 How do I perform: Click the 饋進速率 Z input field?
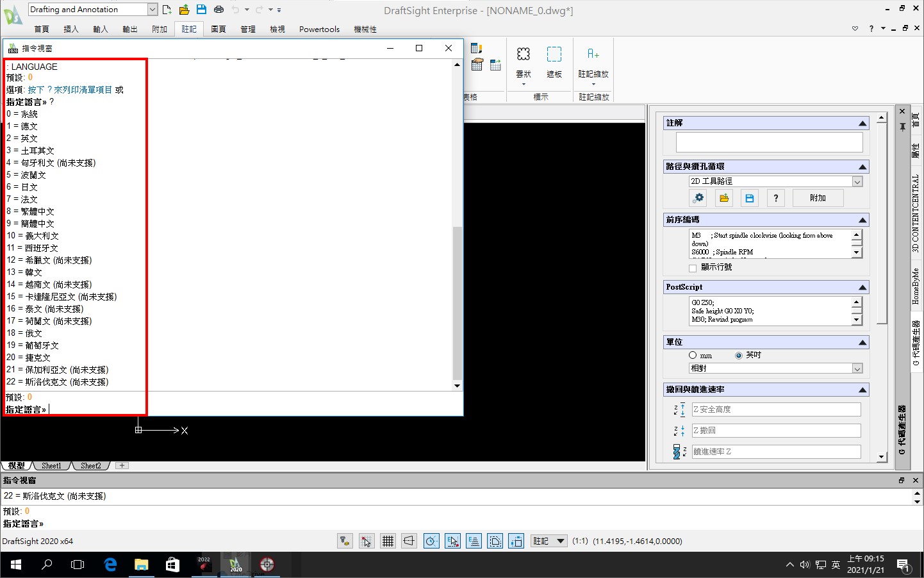coord(776,452)
